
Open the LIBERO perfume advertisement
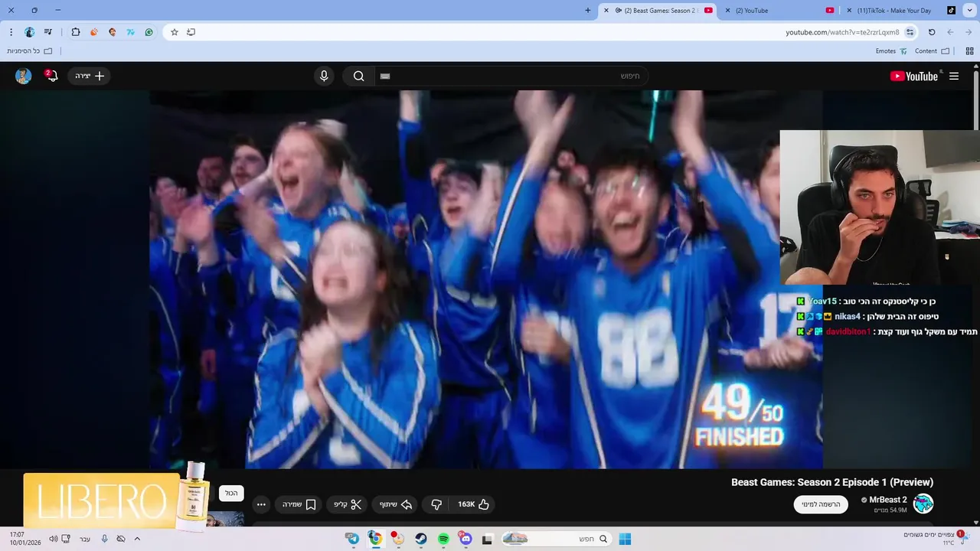click(116, 497)
